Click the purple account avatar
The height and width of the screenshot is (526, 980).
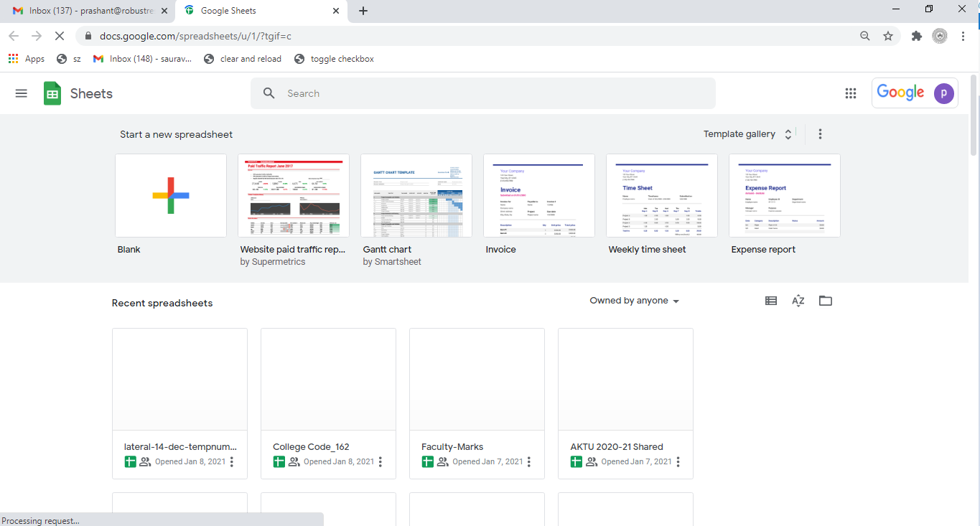pos(943,93)
